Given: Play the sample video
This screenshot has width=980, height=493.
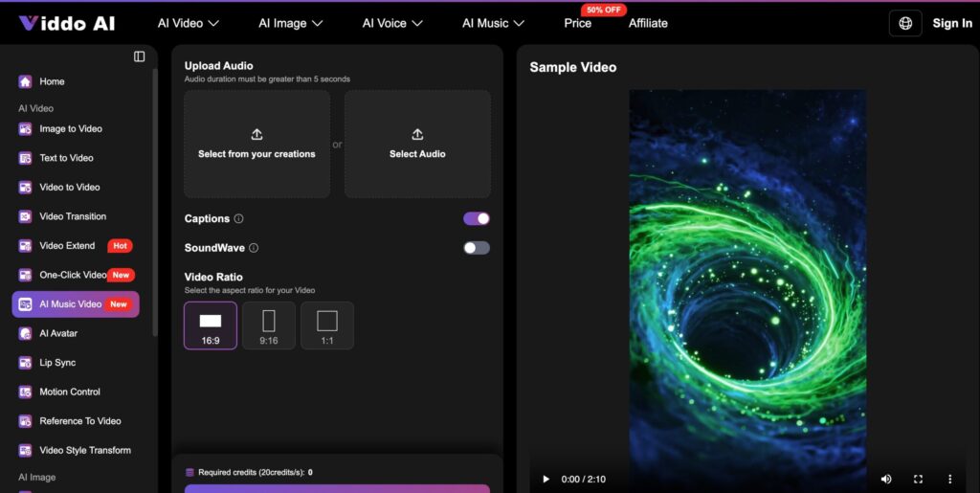Looking at the screenshot, I should pyautogui.click(x=546, y=480).
